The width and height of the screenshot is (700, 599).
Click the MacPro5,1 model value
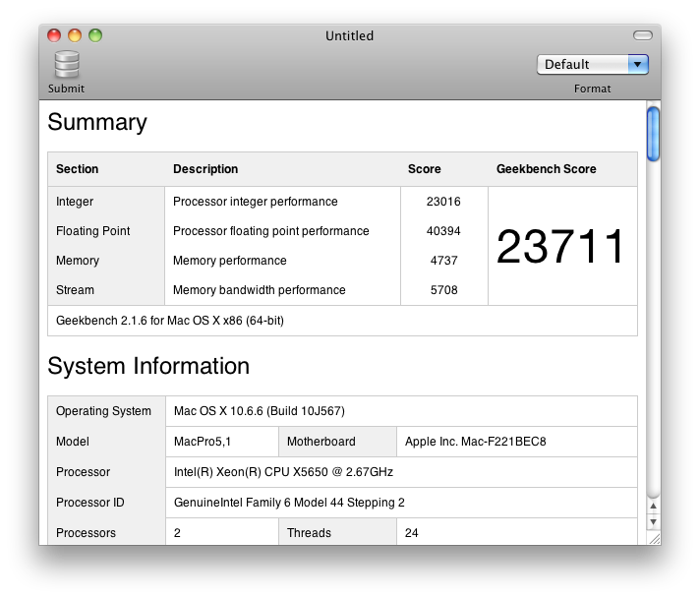click(203, 442)
